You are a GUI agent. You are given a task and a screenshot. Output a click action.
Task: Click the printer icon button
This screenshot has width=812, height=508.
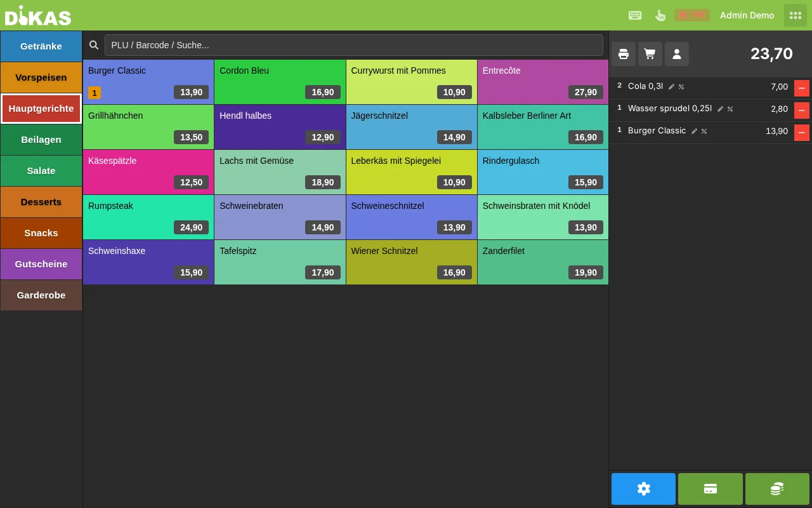pyautogui.click(x=624, y=54)
